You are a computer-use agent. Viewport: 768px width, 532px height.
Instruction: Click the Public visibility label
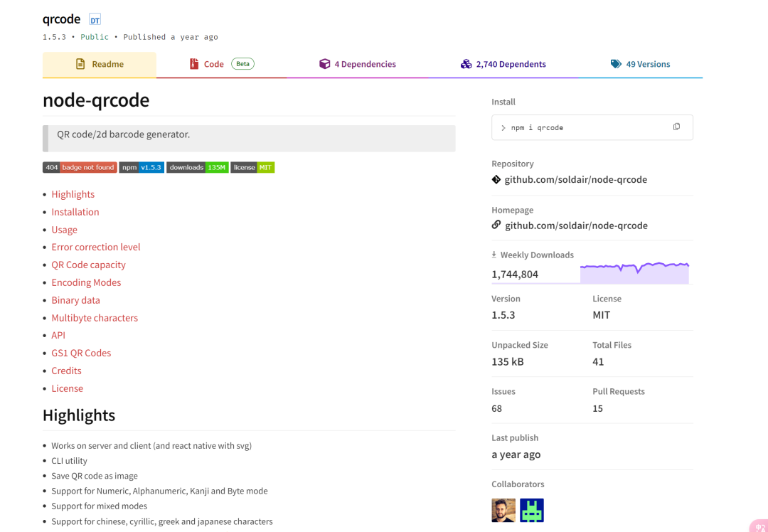(95, 37)
